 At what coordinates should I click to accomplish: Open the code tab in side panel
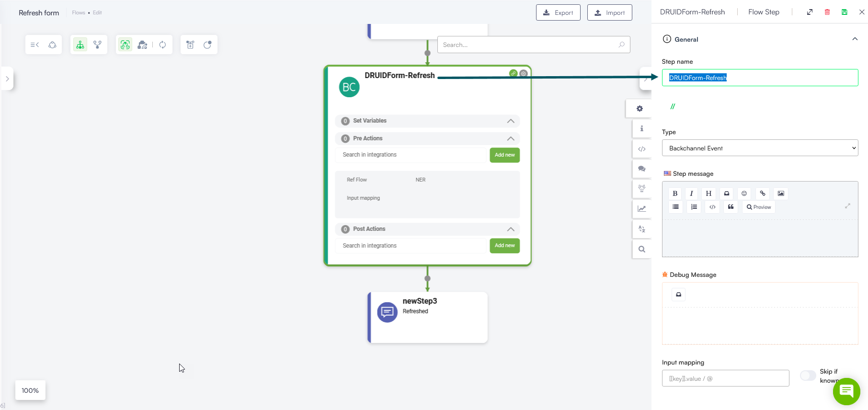(641, 149)
